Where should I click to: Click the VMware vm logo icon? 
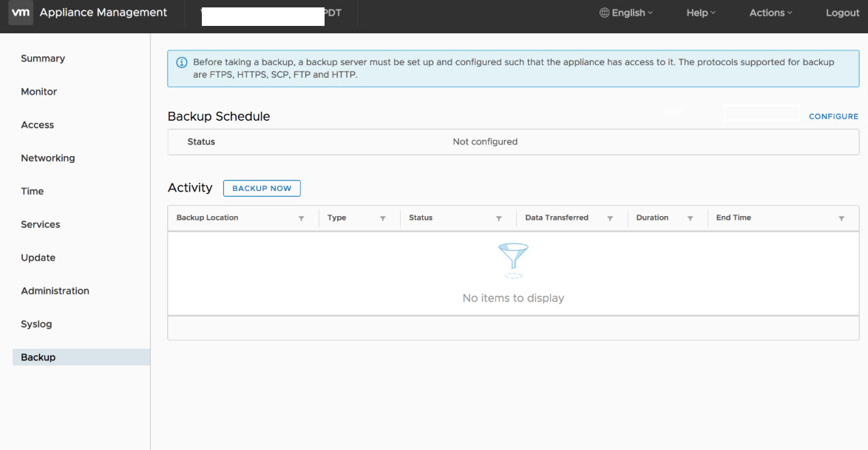coord(21,13)
